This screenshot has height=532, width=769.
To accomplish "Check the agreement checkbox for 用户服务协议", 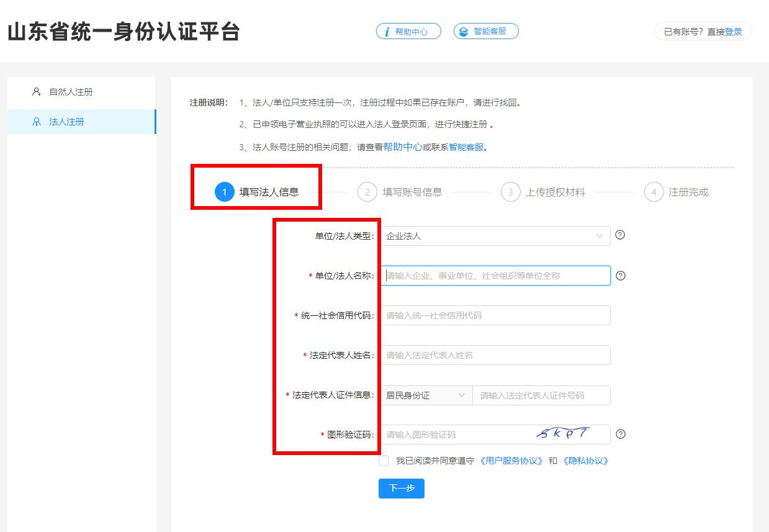I will [x=384, y=461].
